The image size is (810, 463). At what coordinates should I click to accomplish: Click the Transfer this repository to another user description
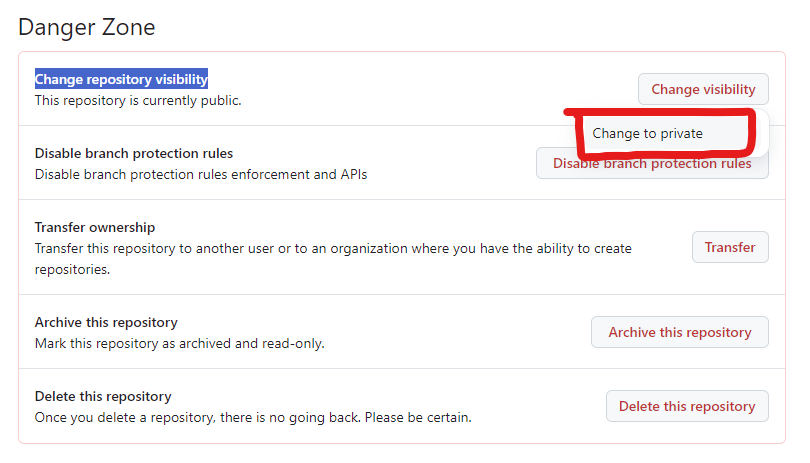333,259
